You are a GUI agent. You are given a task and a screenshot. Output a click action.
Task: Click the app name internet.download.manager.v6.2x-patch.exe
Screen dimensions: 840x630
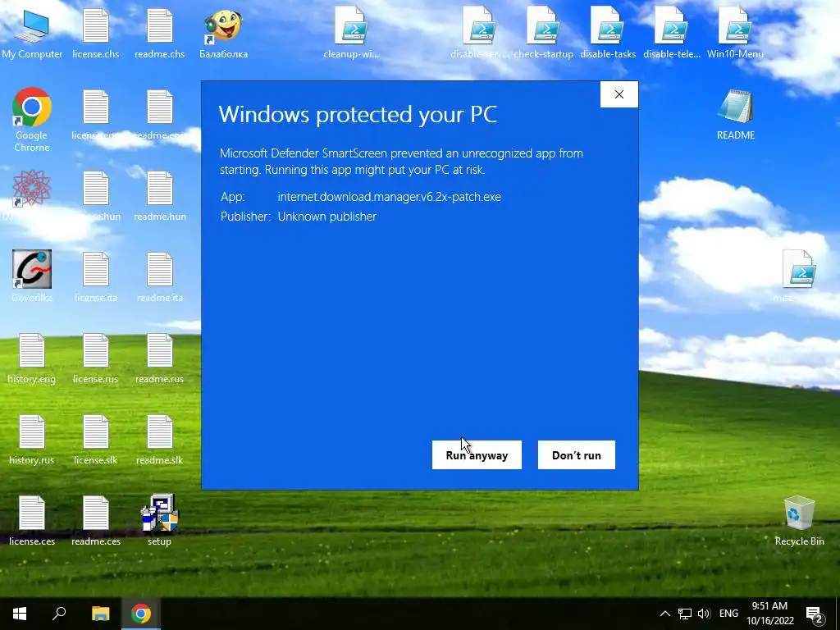click(389, 197)
